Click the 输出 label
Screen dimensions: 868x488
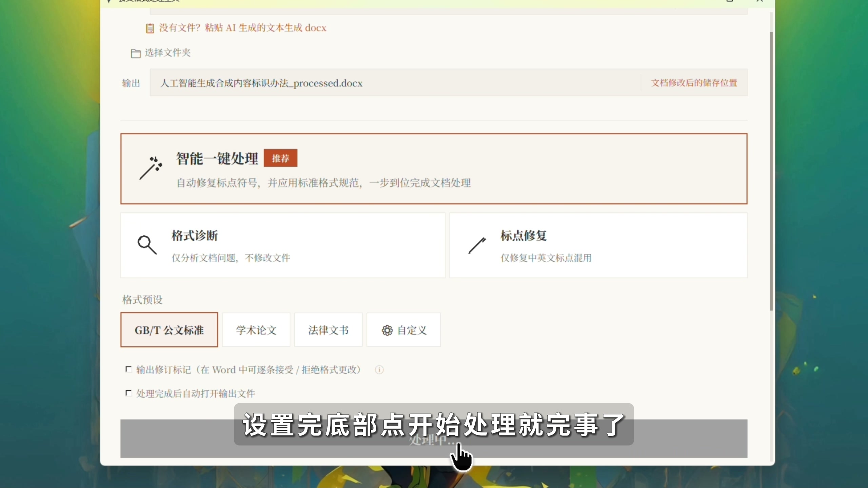[x=131, y=83]
